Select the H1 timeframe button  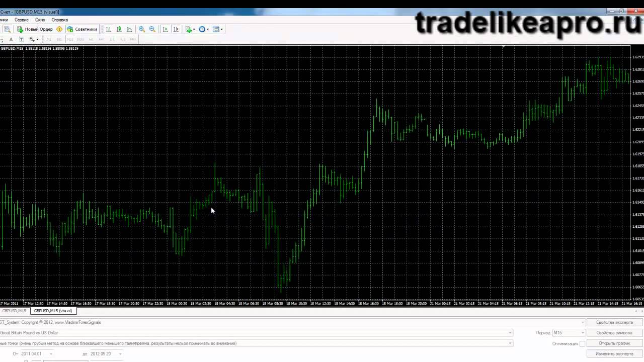[x=91, y=39]
